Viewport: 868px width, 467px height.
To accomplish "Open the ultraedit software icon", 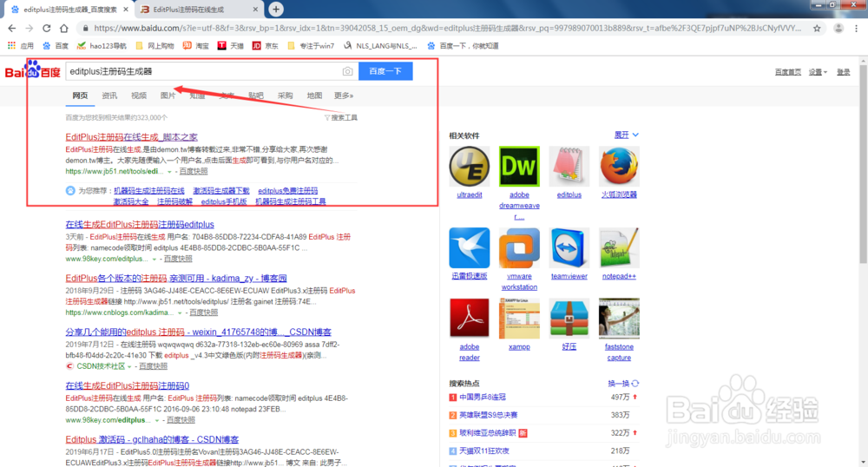I will 470,166.
